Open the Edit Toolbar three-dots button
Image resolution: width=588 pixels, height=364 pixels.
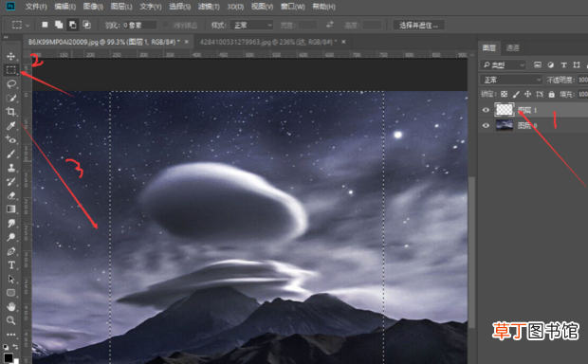10,334
